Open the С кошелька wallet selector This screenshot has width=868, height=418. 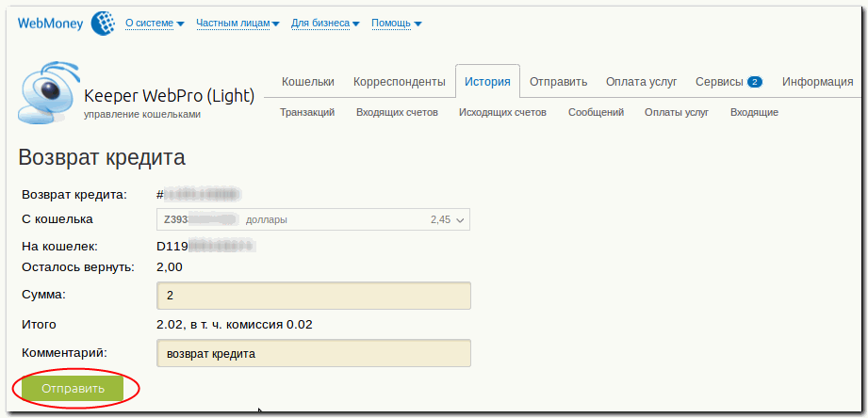point(313,219)
